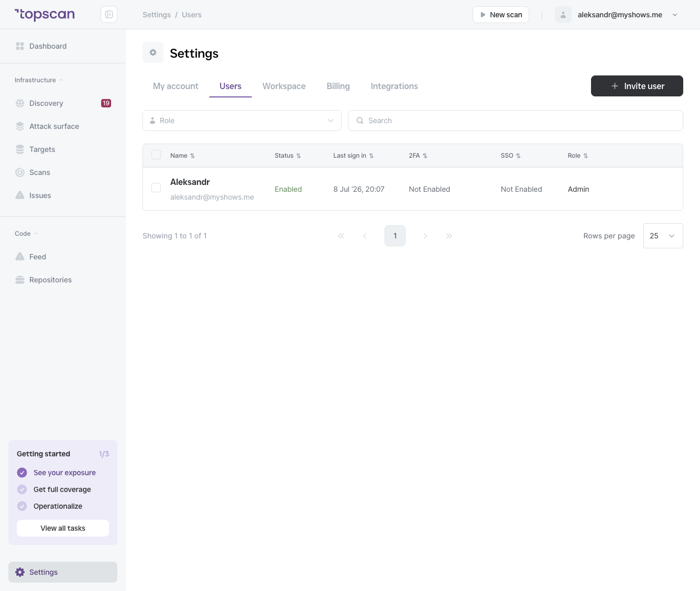Sort by Name column arrows
Image resolution: width=700 pixels, height=591 pixels.
tap(192, 156)
